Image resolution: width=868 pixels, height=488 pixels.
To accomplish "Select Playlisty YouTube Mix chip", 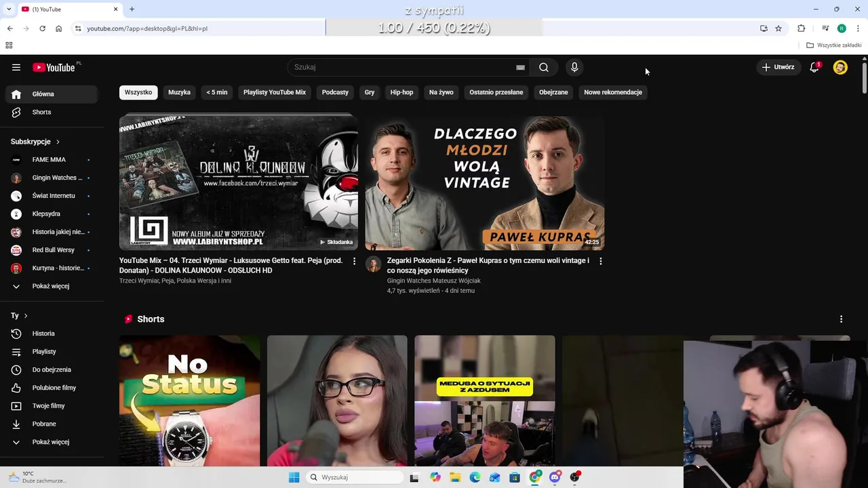I will coord(275,92).
